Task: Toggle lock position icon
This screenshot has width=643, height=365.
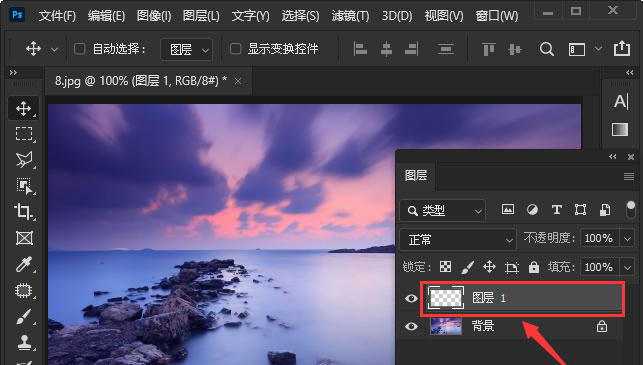Action: 489,267
